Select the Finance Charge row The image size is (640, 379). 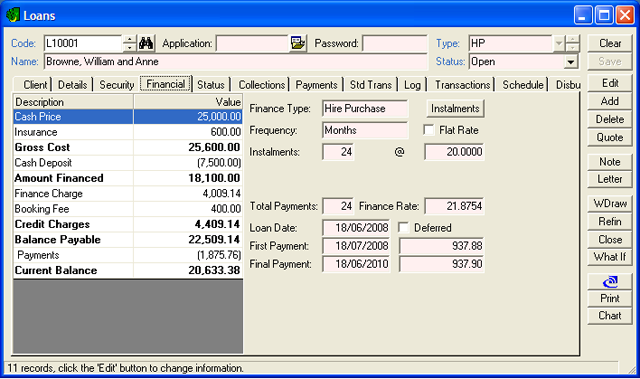pos(128,193)
